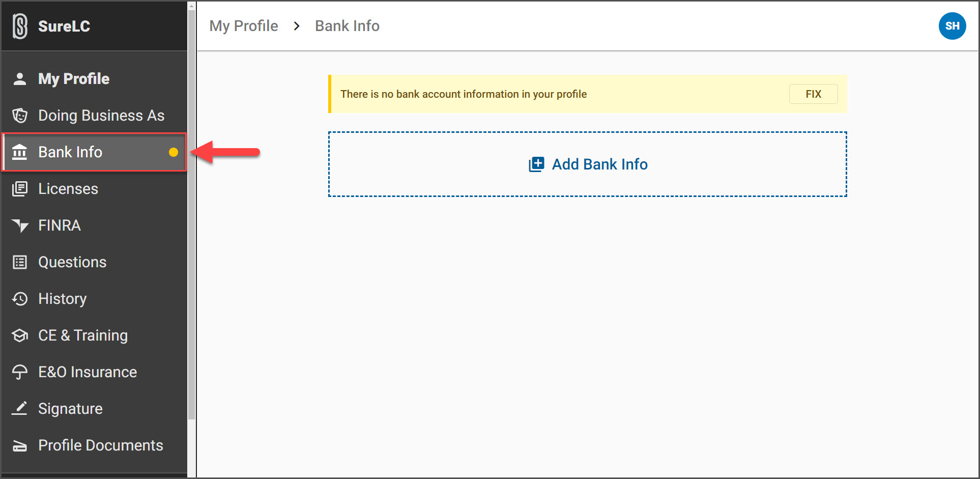Click the Profile Documents scanner icon
This screenshot has height=479, width=980.
pyautogui.click(x=20, y=445)
